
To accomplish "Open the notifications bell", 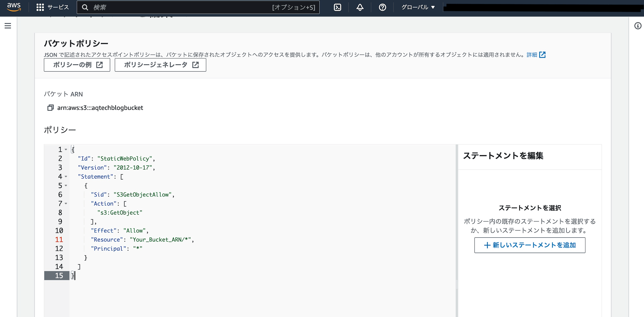I will tap(360, 7).
